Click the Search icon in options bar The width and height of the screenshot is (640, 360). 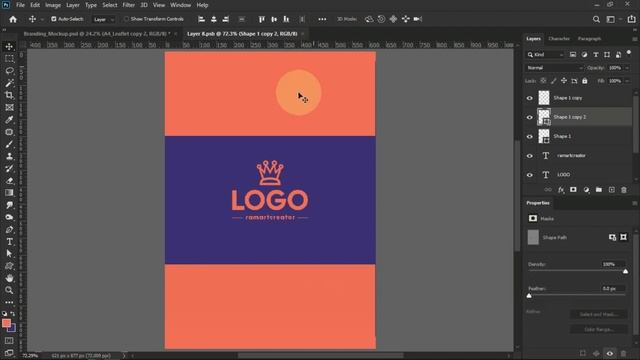[596, 19]
